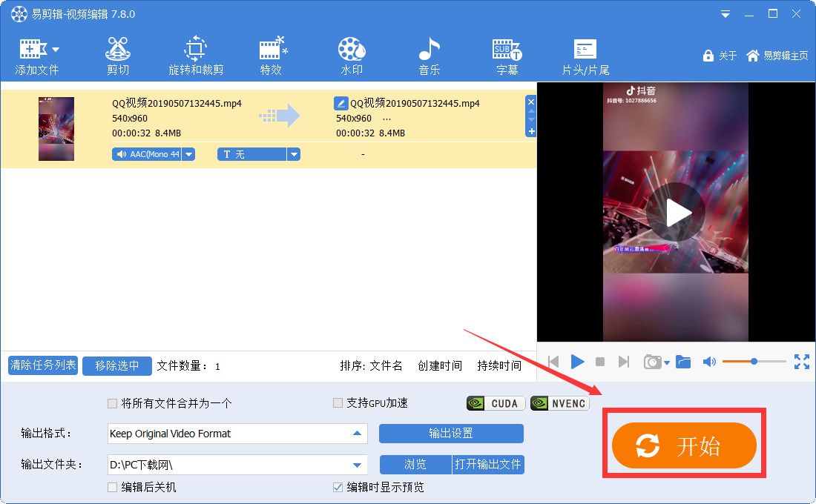The image size is (816, 504).
Task: Expand the AAC(Mono 44 audio track dropdown
Action: [x=189, y=154]
